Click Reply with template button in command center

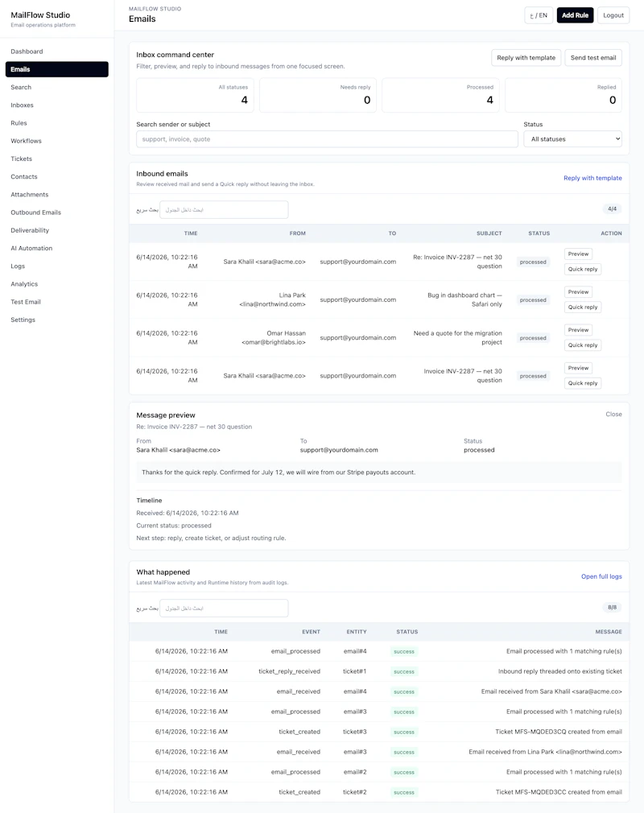(526, 57)
